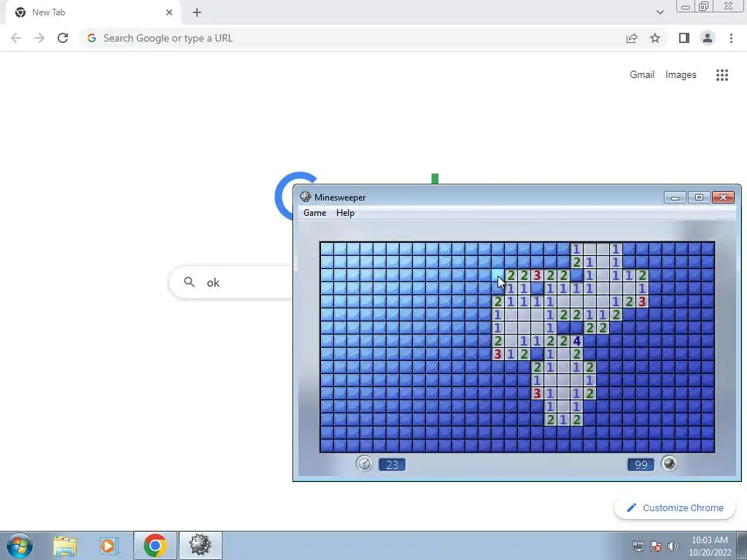Open the Gmail link
Viewport: 747px width, 560px height.
click(x=642, y=75)
